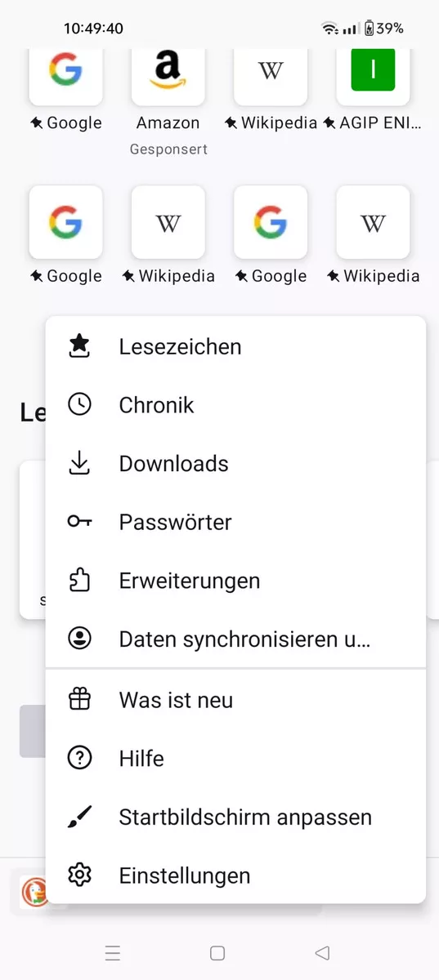Screen dimensions: 439x980
Task: Open the Amazon sponsored shortcut
Action: point(168,90)
